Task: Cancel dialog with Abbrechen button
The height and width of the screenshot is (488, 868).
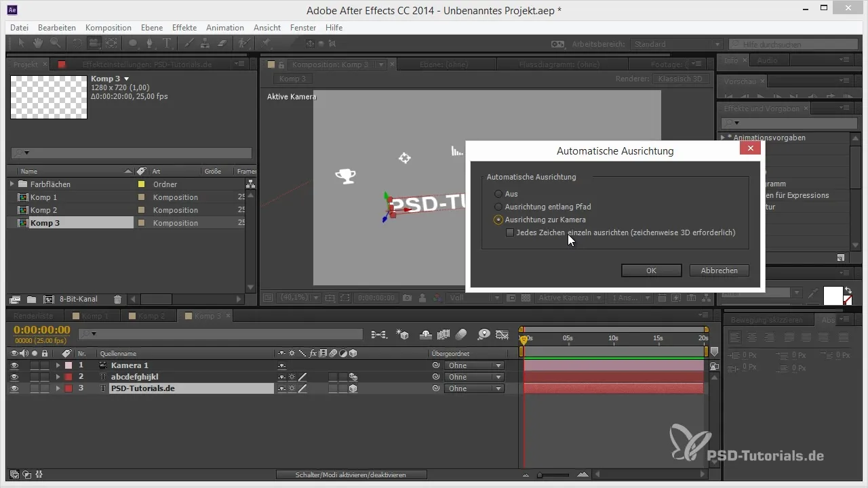Action: click(719, 270)
